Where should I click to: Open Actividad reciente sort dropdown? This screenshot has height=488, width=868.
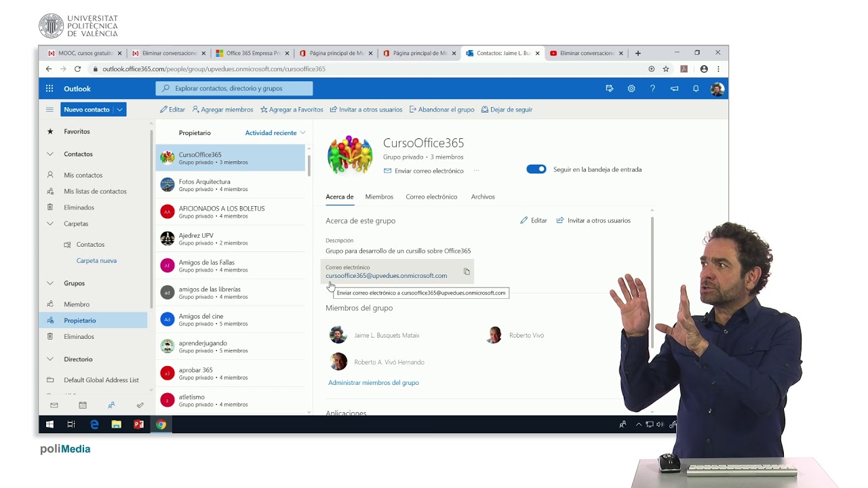tap(275, 133)
